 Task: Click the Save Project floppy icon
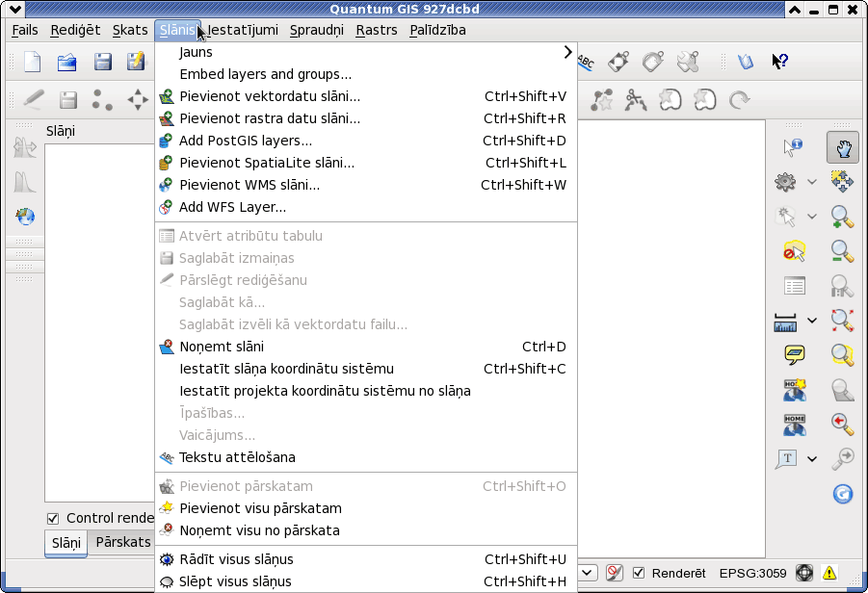point(102,62)
